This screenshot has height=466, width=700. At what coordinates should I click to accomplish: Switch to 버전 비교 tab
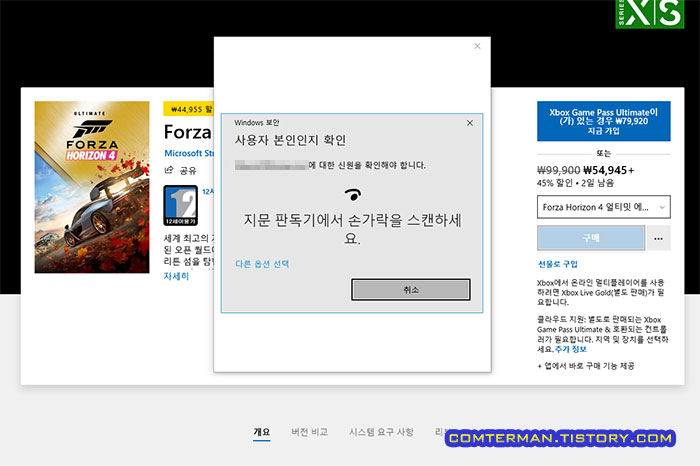(x=309, y=432)
